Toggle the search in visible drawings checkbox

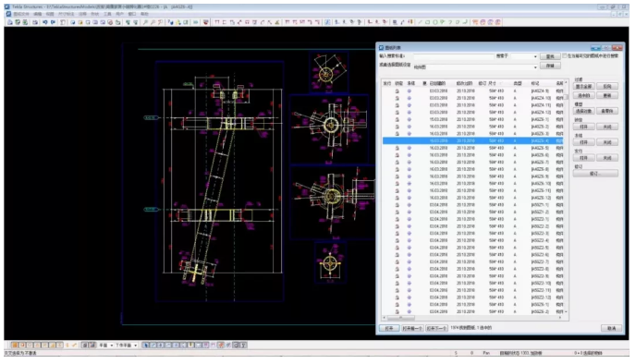[564, 55]
